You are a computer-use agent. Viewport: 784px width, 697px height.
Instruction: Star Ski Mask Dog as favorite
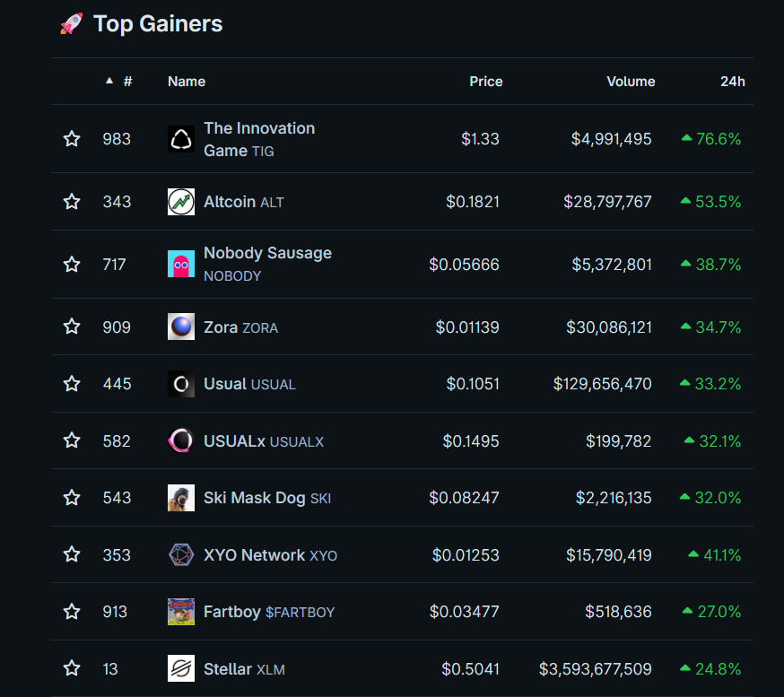click(72, 498)
